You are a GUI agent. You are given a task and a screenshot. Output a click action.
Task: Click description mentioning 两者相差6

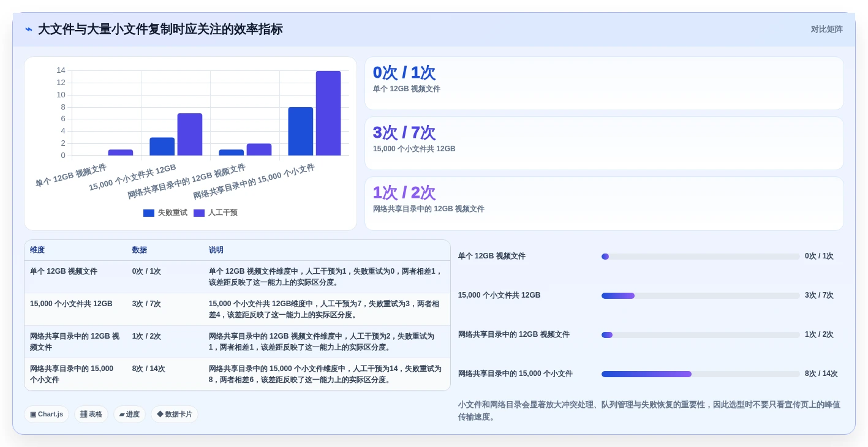[x=325, y=374]
